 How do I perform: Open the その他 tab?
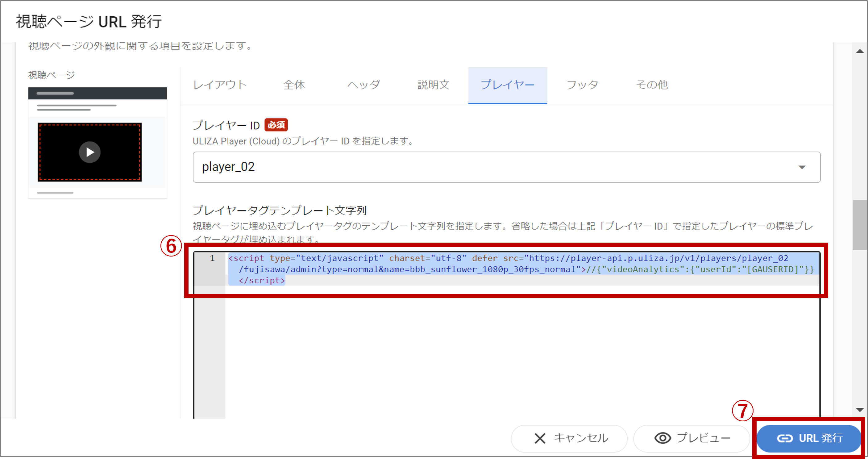click(652, 85)
